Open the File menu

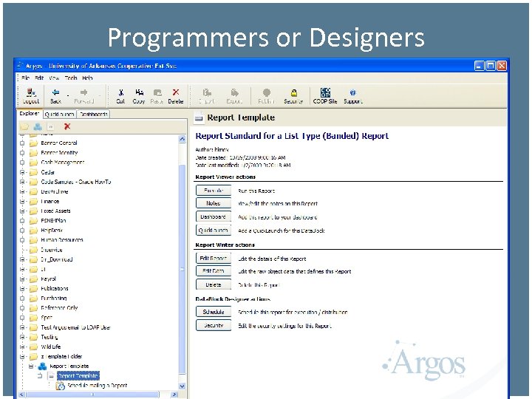coord(25,78)
